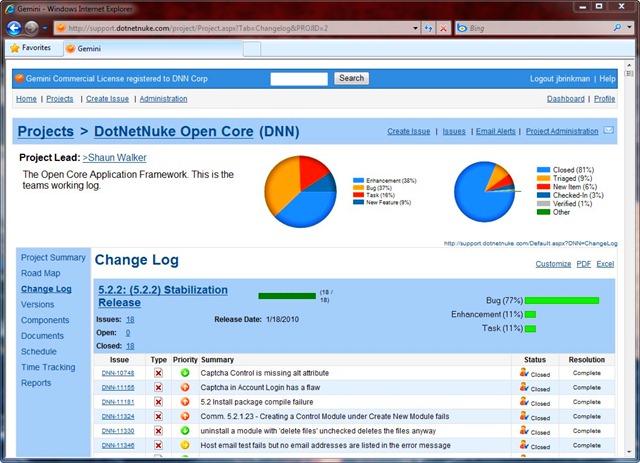Screen dimensions: 640x463
Task: Open the search provider dropdown arrow
Action: pos(629,27)
